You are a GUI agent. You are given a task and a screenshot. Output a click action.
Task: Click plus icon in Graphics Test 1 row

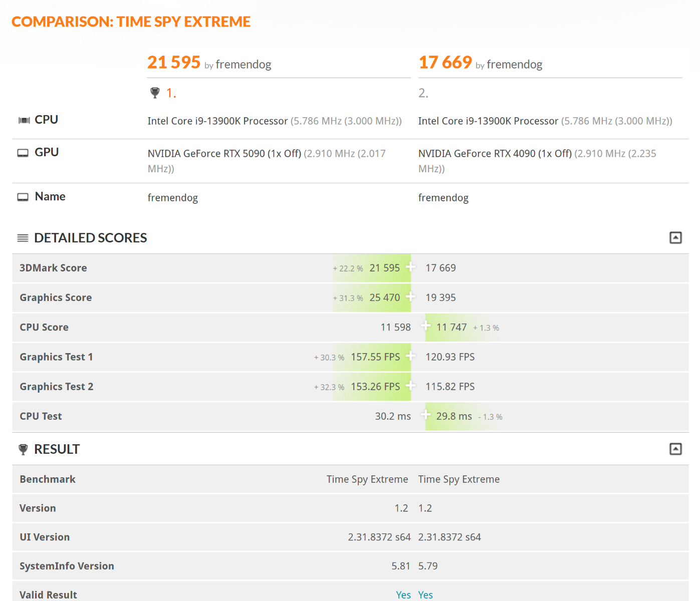click(410, 356)
